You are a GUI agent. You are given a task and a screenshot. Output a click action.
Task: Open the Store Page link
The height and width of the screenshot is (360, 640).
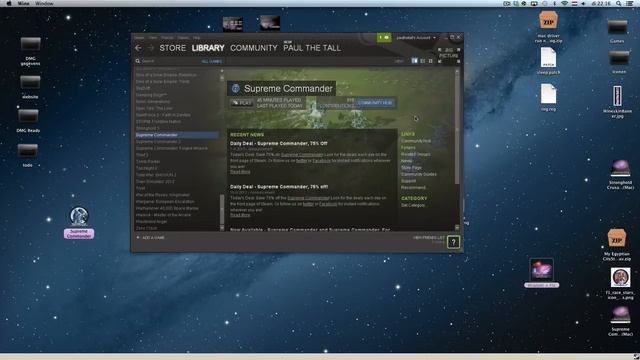(x=411, y=168)
